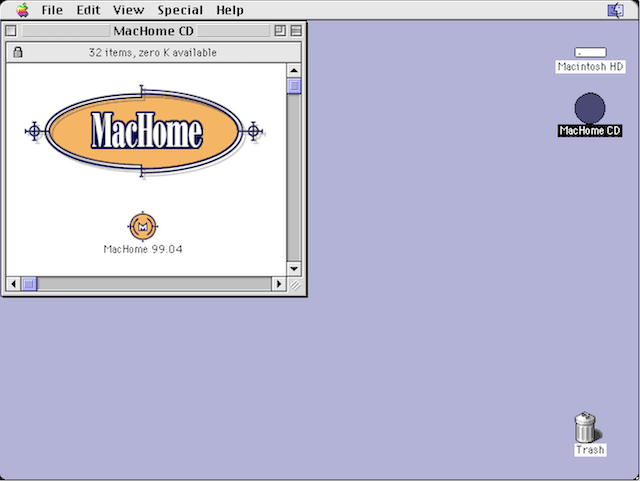Click the vertical scrollbar down arrow
This screenshot has width=640, height=481.
point(294,269)
